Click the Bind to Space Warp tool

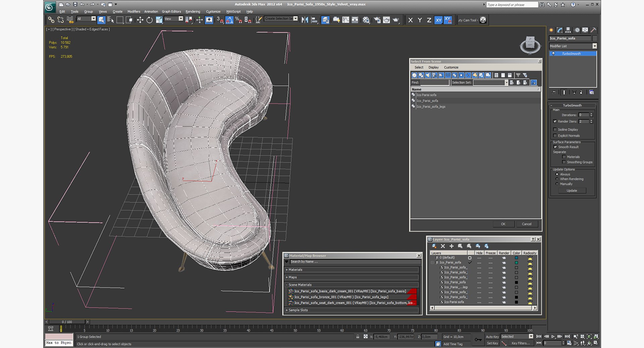pyautogui.click(x=70, y=20)
